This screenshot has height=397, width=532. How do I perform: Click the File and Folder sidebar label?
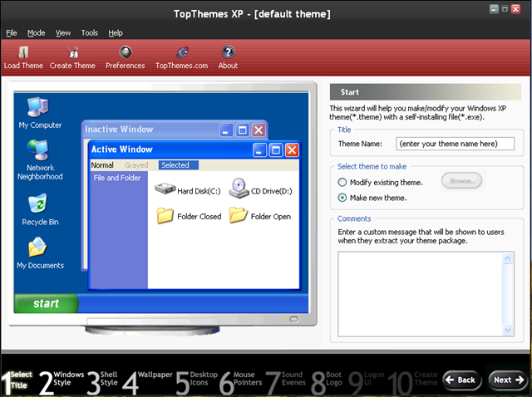click(117, 178)
